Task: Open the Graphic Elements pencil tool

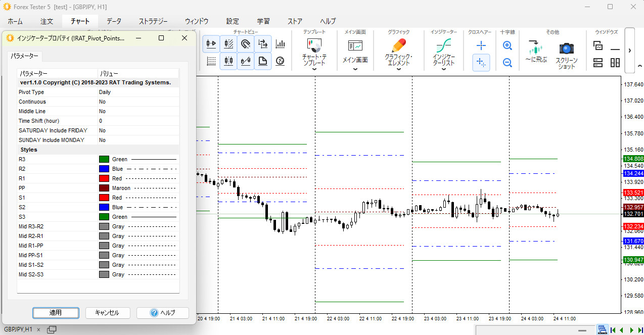Action: click(x=398, y=46)
